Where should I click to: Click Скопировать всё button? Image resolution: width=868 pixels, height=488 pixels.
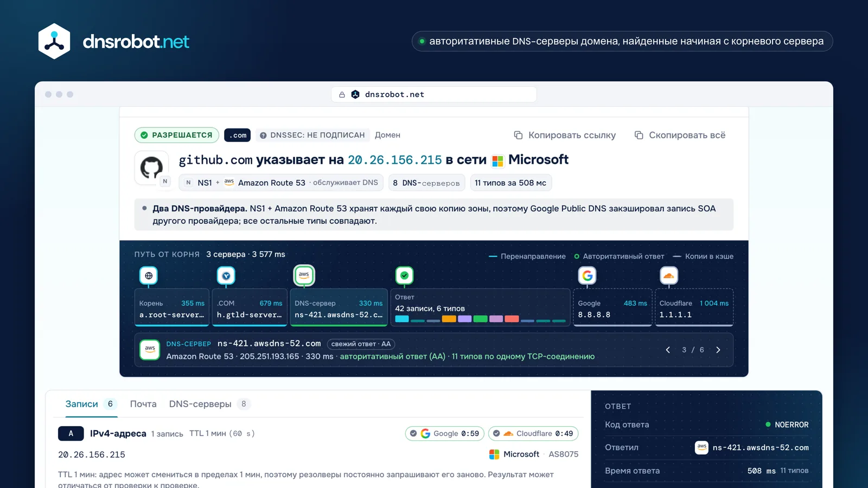click(680, 135)
